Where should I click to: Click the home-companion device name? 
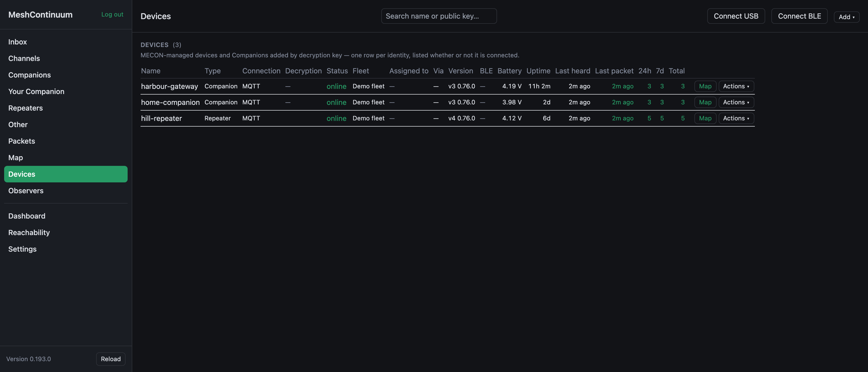pos(170,102)
